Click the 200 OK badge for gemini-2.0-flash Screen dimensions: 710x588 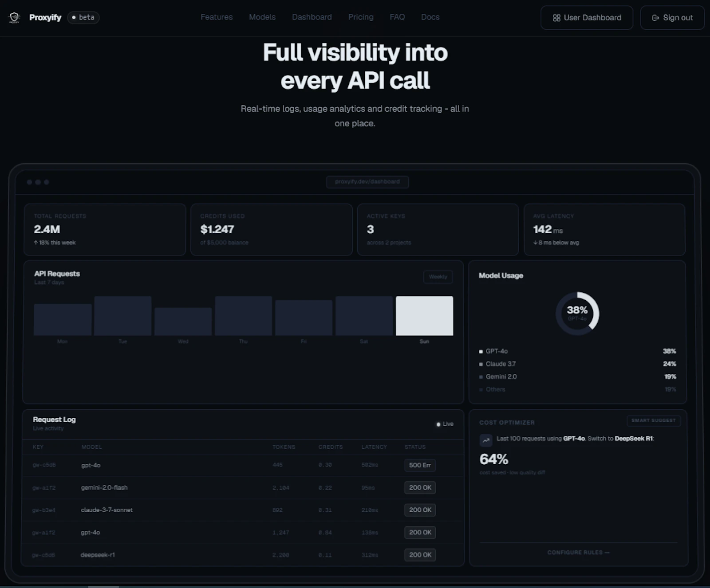tap(420, 488)
